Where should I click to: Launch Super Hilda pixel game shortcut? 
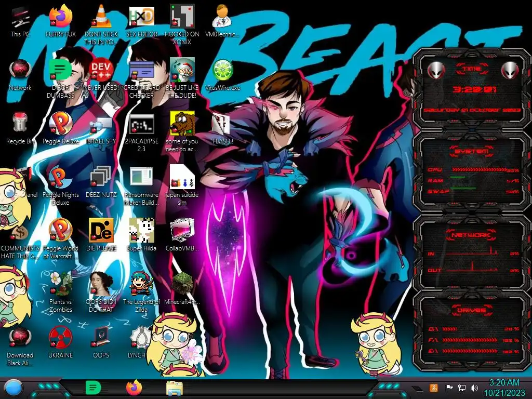[x=141, y=235]
